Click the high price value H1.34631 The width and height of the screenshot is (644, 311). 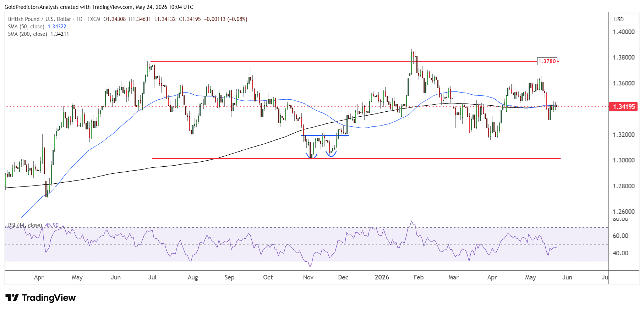(x=140, y=19)
